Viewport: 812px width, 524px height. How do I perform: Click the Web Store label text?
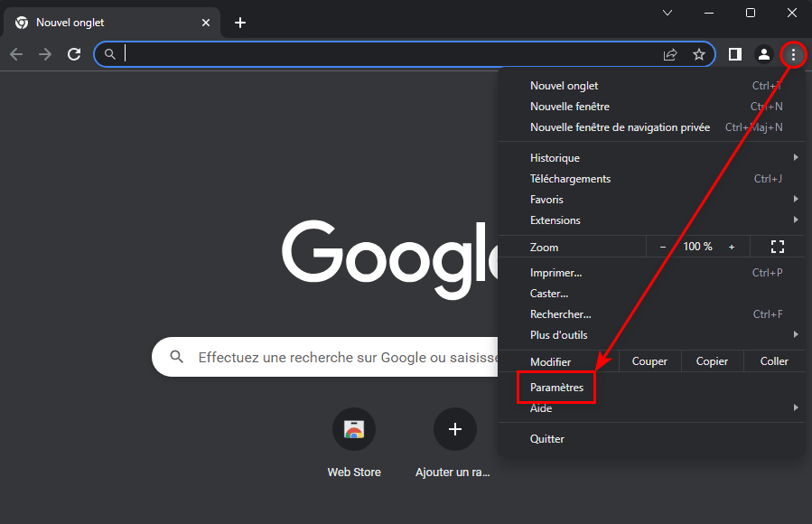click(x=354, y=472)
